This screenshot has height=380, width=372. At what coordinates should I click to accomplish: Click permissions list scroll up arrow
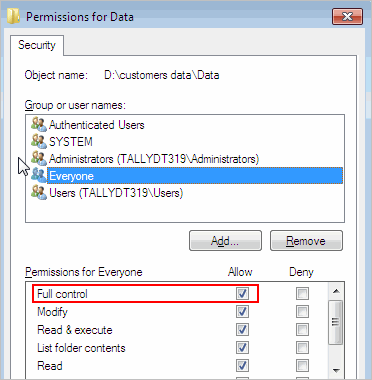tap(336, 291)
